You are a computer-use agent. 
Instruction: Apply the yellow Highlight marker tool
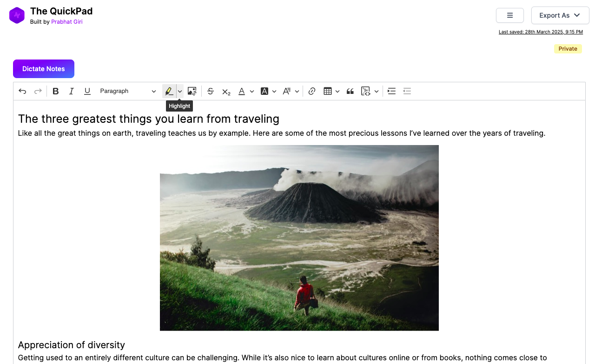tap(169, 91)
